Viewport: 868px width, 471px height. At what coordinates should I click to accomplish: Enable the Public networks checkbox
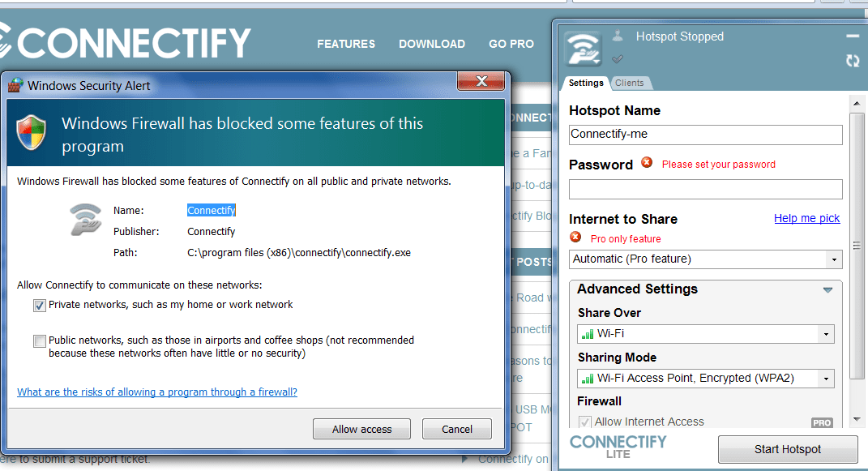click(x=40, y=341)
